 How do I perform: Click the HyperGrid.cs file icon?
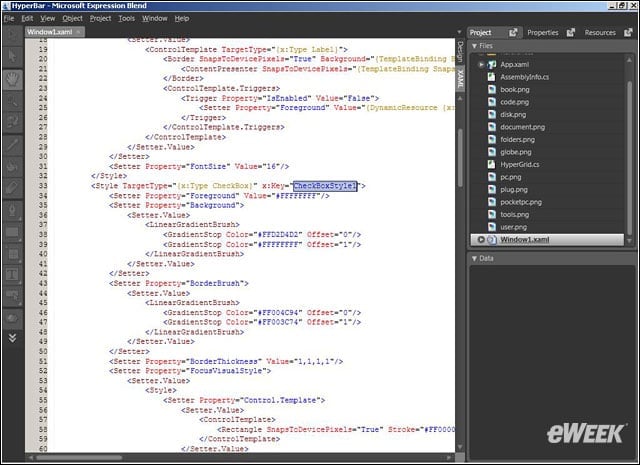[492, 165]
